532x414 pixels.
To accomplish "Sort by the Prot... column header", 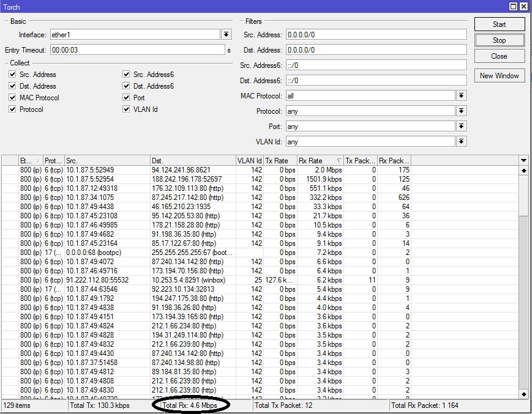I will 54,161.
